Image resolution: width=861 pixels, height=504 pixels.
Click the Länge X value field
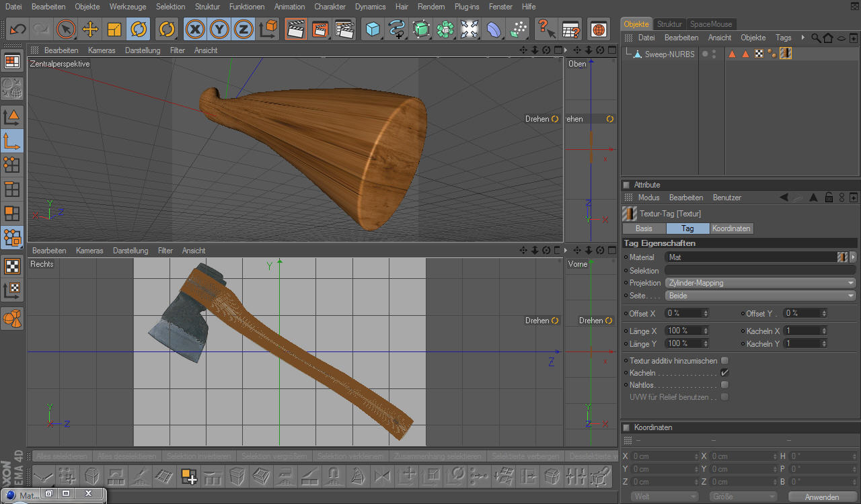pos(683,331)
